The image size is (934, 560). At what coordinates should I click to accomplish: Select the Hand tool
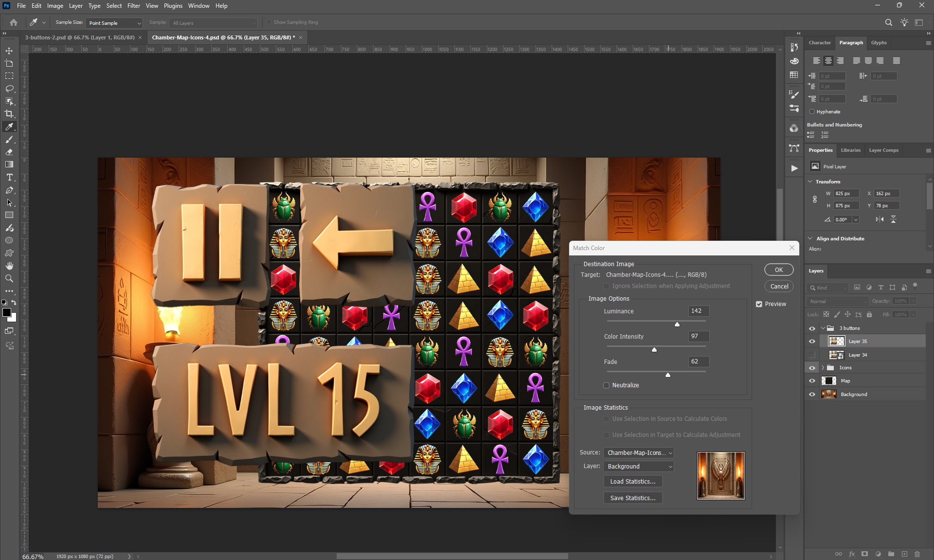tap(9, 266)
